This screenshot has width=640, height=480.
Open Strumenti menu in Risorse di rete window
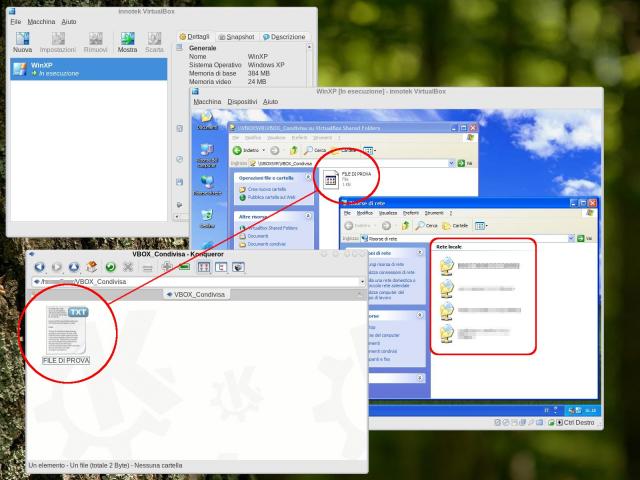(434, 213)
